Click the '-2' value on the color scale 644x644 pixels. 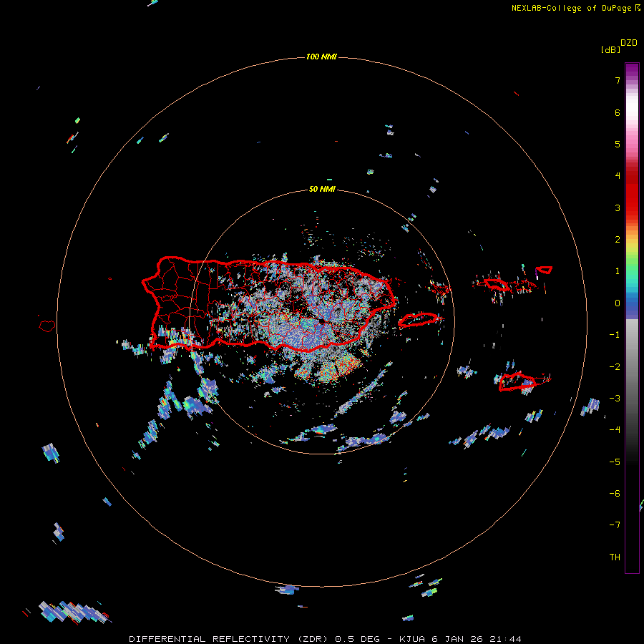[615, 367]
